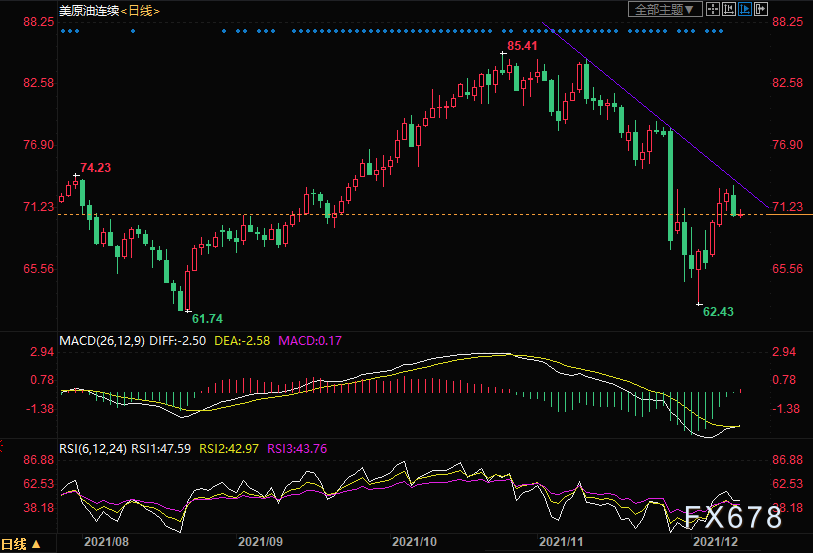
Task: Click the 2021/12 date axis label
Action: coord(716,542)
